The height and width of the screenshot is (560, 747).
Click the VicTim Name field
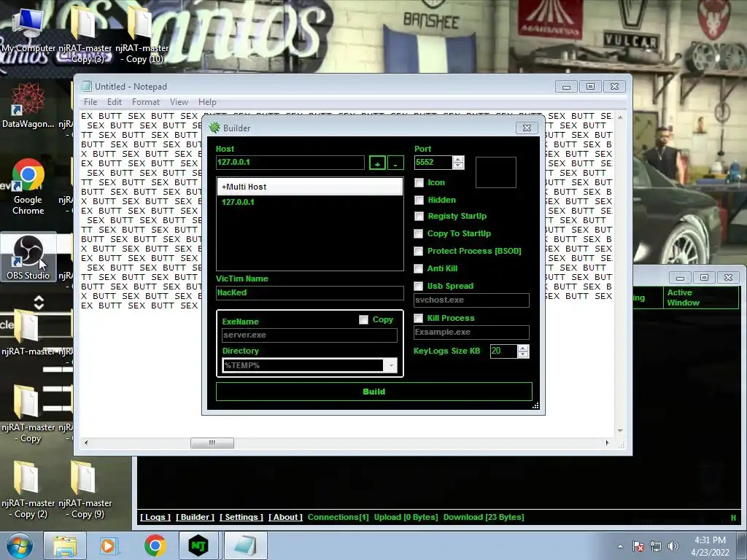[309, 293]
